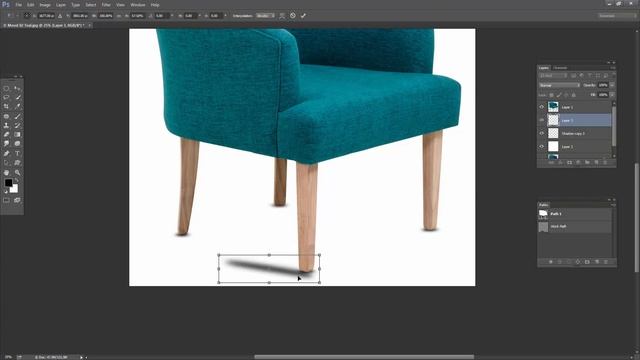Select the Shape tool in toolbox

18,163
